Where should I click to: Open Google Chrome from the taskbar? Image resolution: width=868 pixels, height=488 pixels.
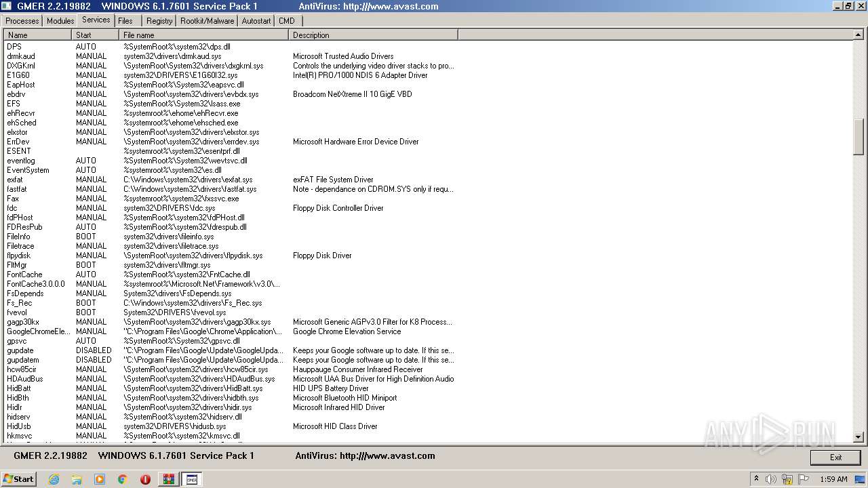tap(123, 479)
